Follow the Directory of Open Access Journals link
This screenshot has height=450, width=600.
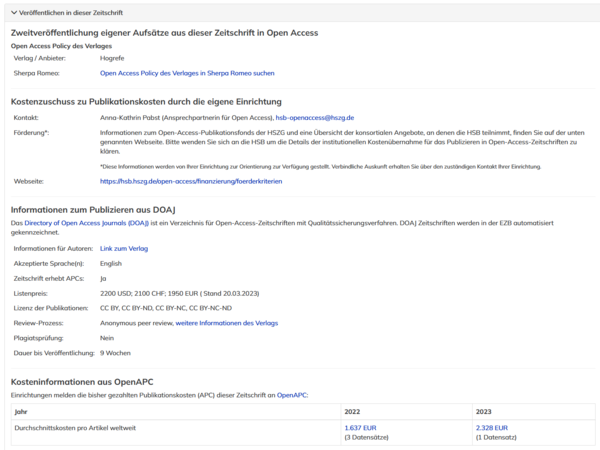[x=87, y=222]
